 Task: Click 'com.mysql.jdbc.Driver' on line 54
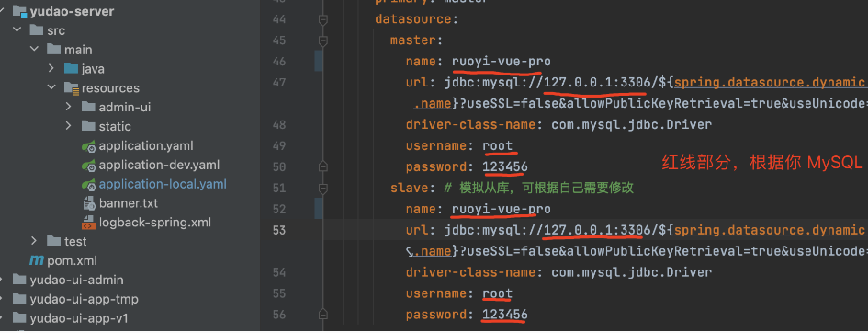631,272
